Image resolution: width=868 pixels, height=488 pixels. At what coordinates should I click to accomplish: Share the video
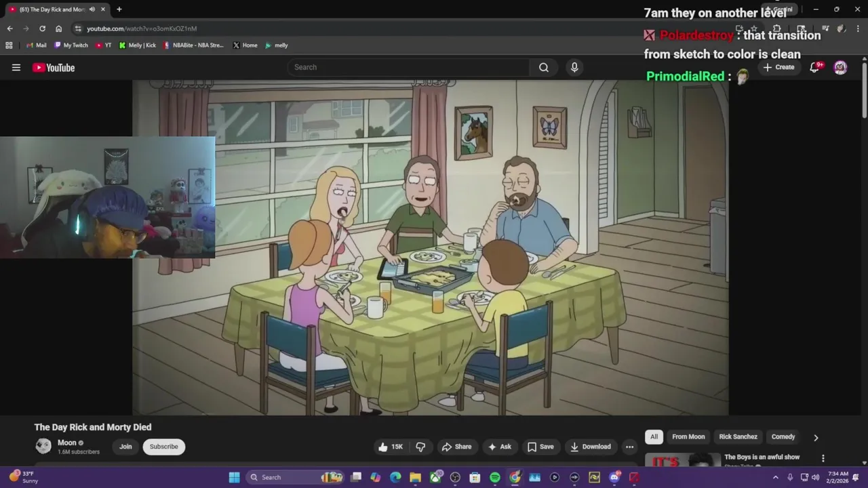[x=456, y=447]
